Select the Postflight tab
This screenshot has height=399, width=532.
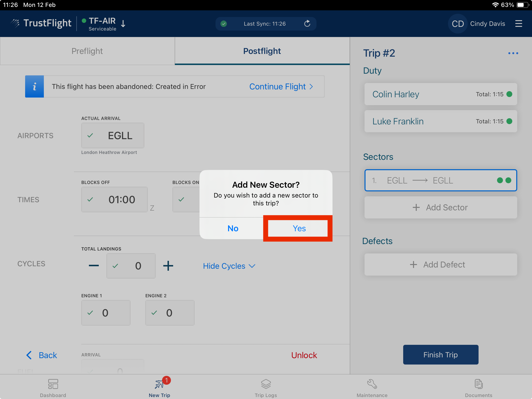pyautogui.click(x=262, y=51)
